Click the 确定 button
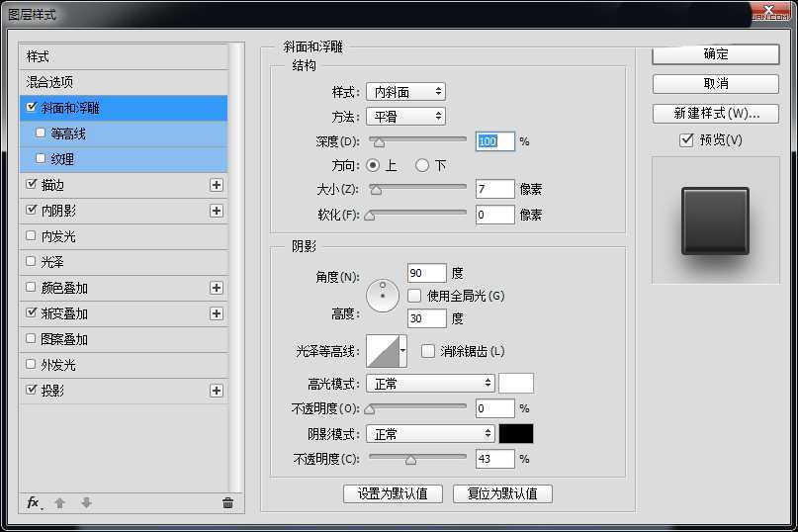 click(716, 54)
